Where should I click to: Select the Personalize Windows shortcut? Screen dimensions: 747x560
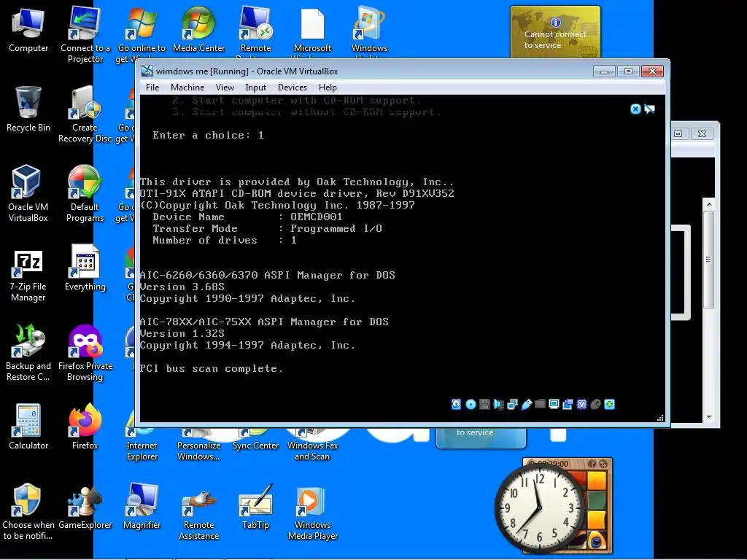point(198,444)
